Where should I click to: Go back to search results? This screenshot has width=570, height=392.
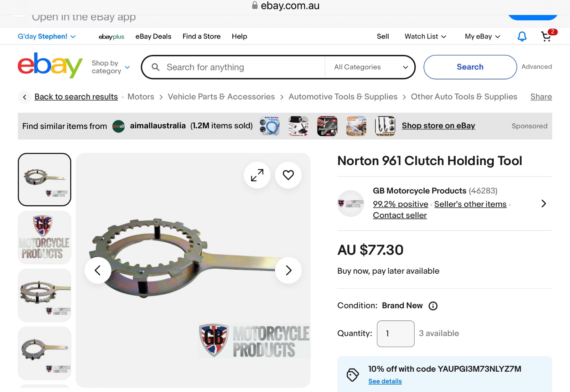coord(76,97)
